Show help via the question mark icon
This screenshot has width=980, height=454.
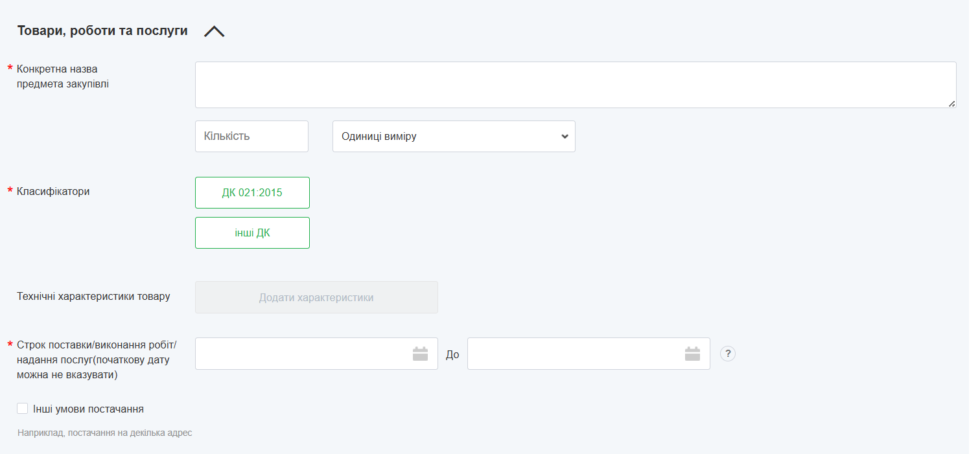click(728, 354)
